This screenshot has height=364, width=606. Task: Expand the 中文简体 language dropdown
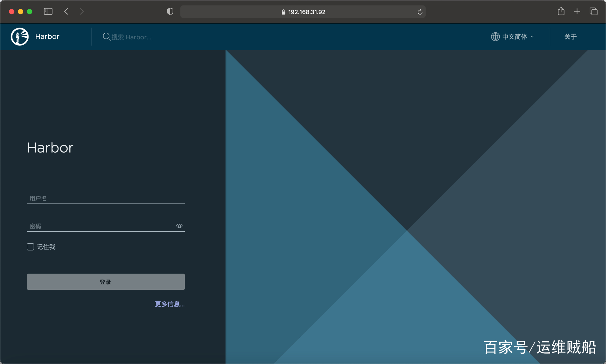point(513,37)
